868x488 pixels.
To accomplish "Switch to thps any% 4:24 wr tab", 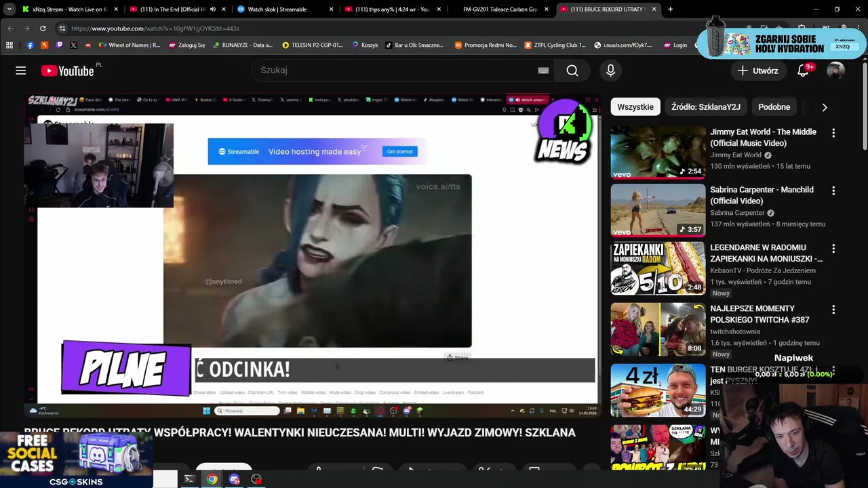I will coord(393,9).
